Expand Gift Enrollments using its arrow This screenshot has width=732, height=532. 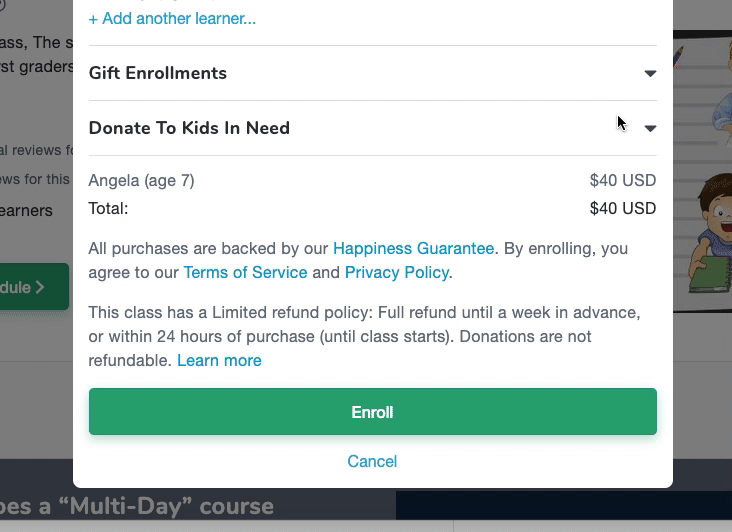click(650, 73)
